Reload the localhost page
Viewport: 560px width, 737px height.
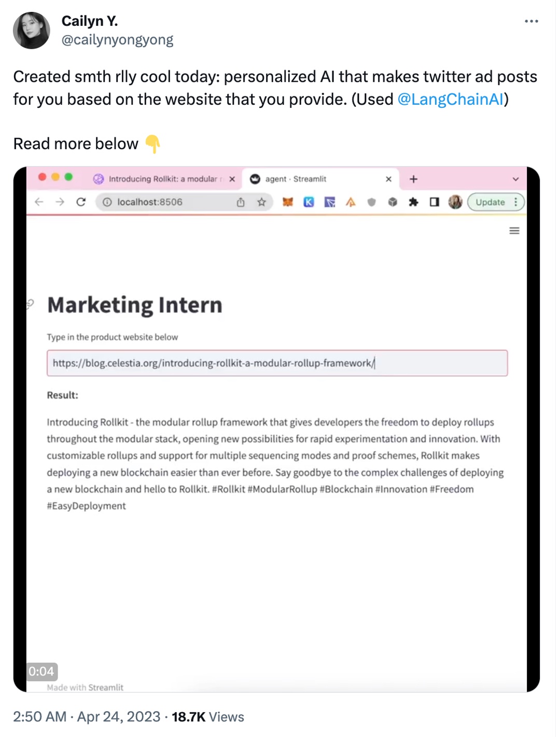[81, 202]
